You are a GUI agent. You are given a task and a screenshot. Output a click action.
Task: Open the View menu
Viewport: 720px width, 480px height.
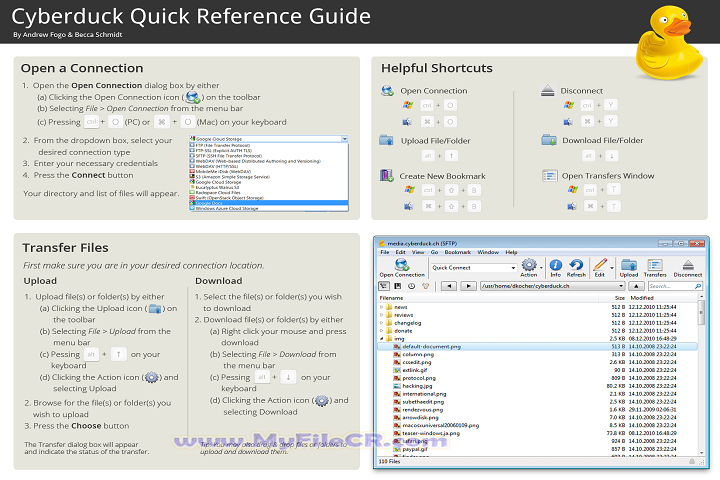418,252
